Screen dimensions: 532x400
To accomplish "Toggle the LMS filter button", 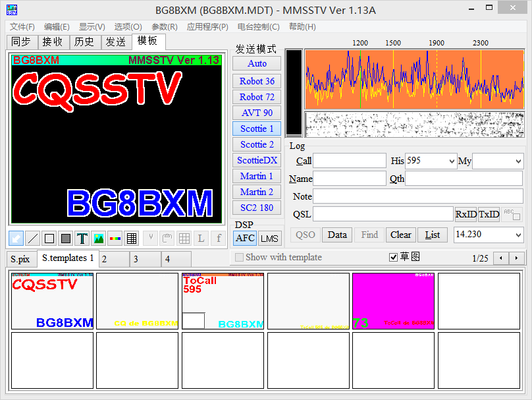I will (x=269, y=239).
